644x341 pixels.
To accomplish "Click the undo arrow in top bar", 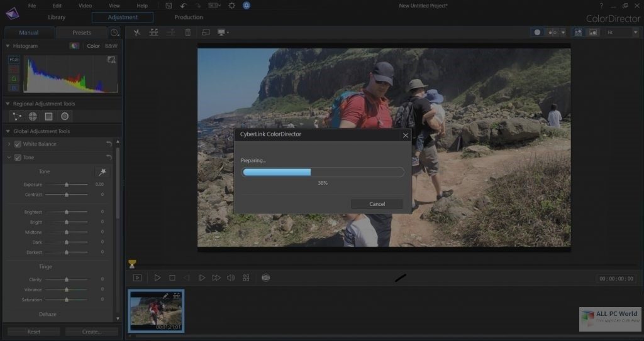I will tap(183, 6).
